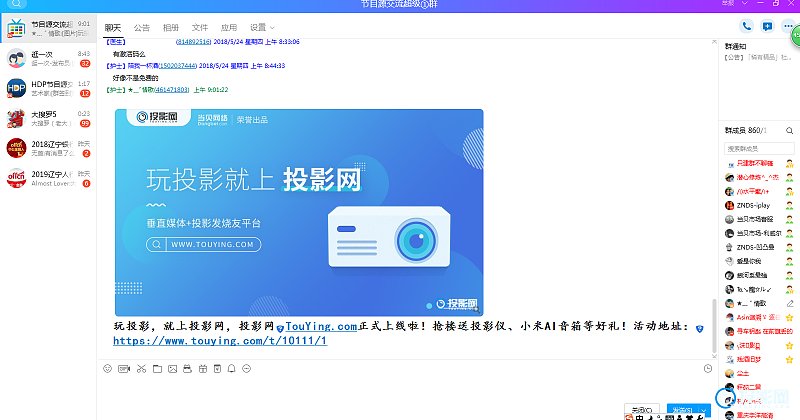This screenshot has width=800, height=420.
Task: Open message history clock icon
Action: pyautogui.click(x=708, y=368)
